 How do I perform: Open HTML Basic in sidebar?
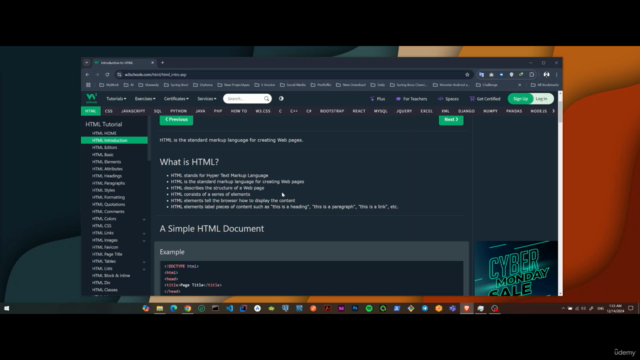(x=103, y=155)
